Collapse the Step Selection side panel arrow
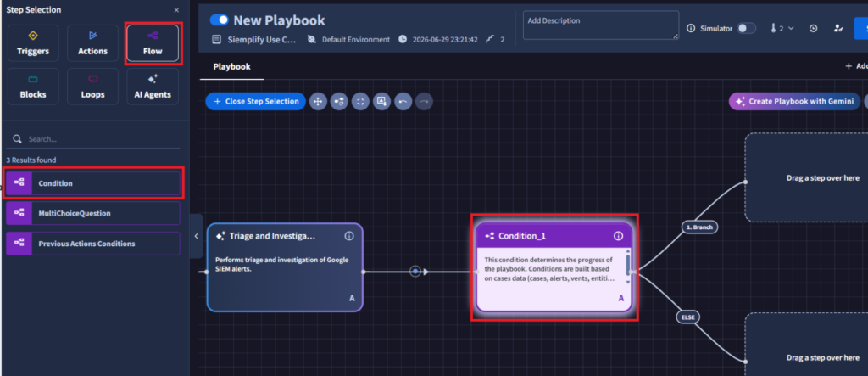 [196, 236]
